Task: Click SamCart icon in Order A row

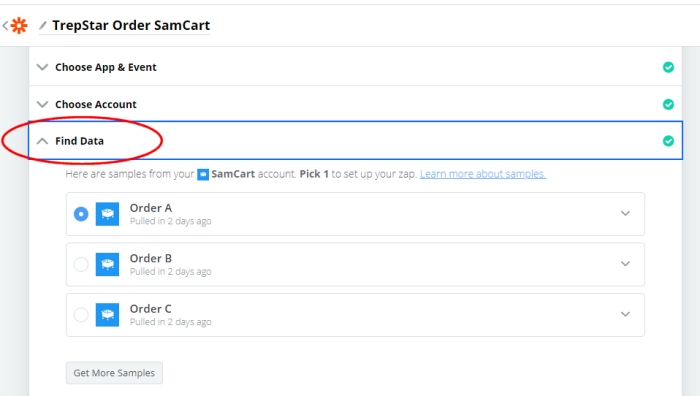Action: 107,214
